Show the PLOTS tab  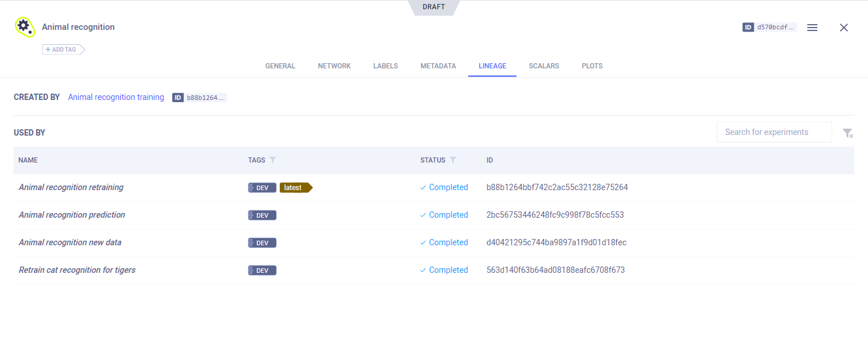592,66
